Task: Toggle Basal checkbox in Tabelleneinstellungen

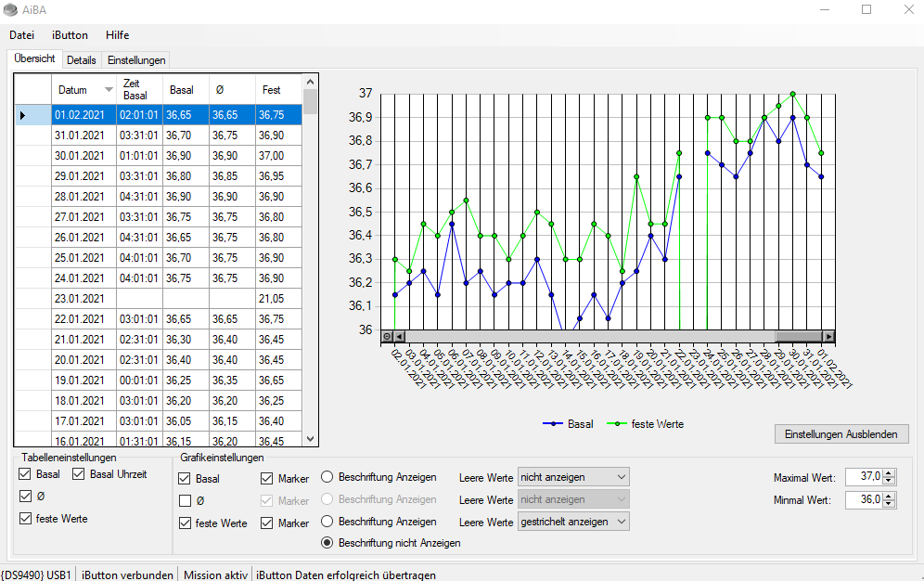Action: (x=25, y=473)
